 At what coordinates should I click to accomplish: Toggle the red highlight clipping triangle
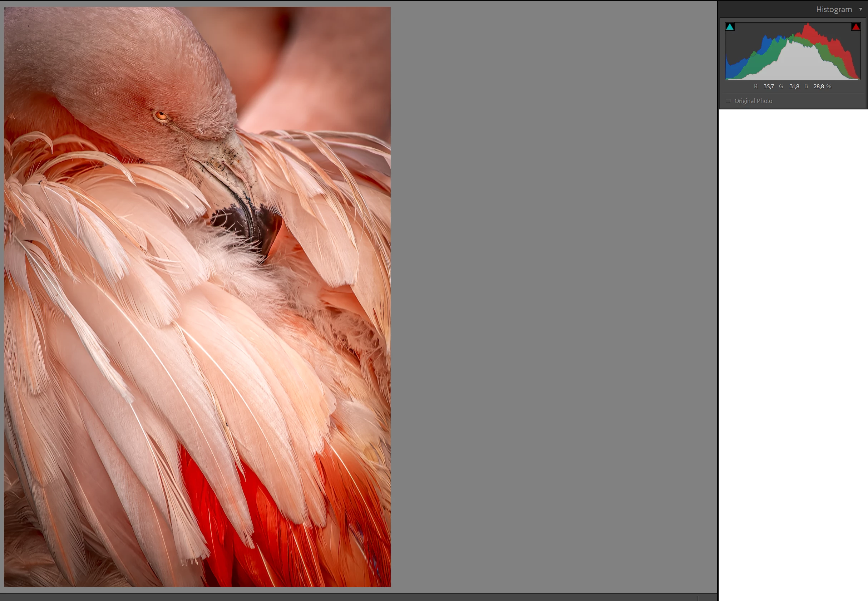(855, 27)
